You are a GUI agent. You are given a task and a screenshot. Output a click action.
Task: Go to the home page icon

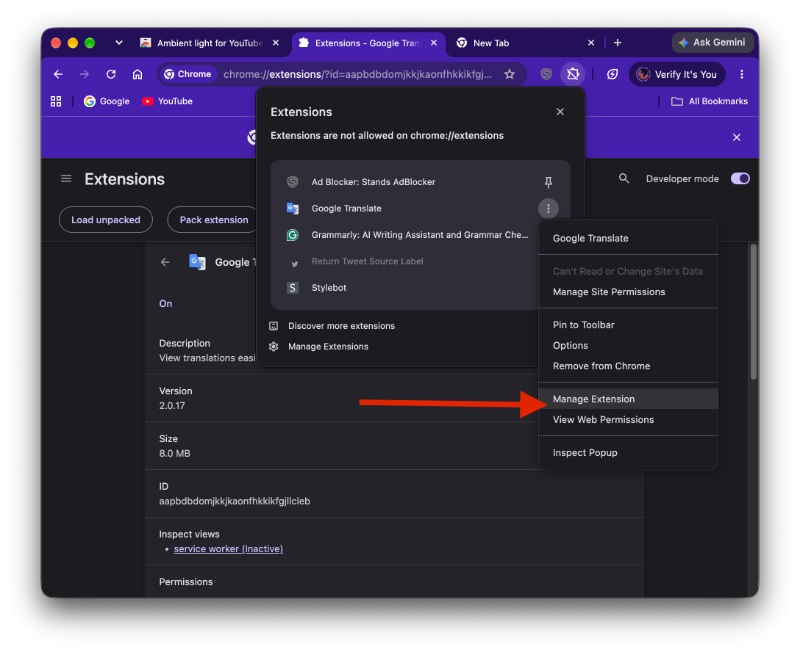point(137,74)
